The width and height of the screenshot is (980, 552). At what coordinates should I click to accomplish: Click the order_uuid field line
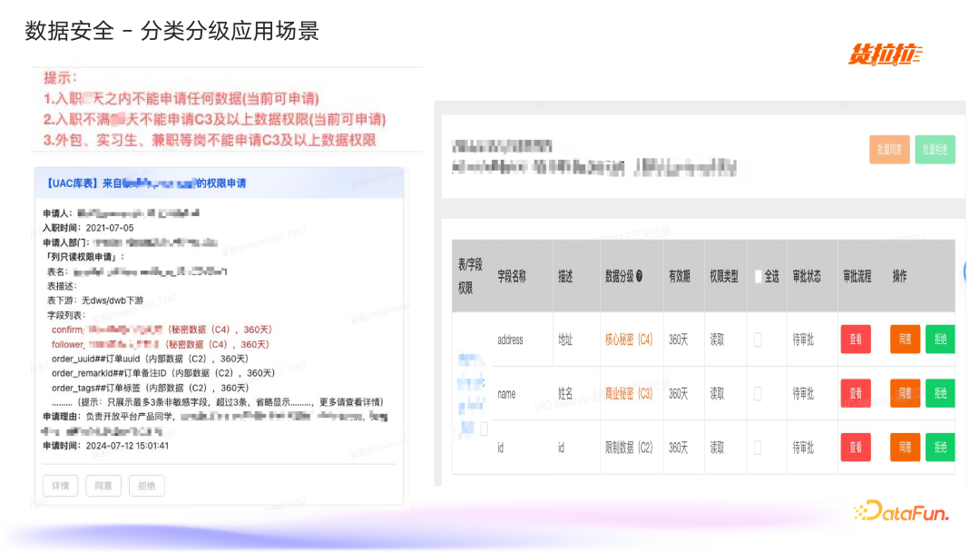click(150, 359)
